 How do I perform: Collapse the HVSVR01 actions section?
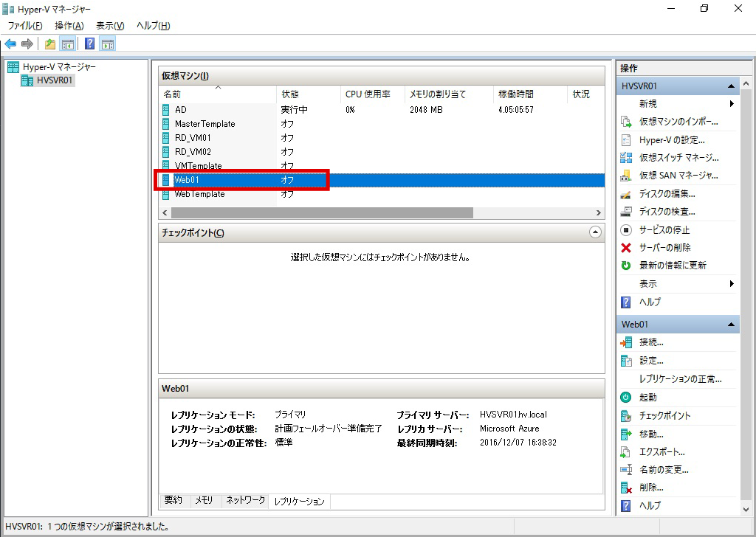(x=731, y=86)
